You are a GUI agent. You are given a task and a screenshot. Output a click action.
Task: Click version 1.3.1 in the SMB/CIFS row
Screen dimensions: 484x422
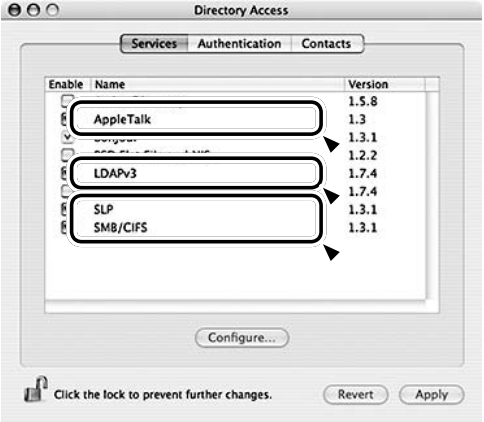tap(363, 228)
